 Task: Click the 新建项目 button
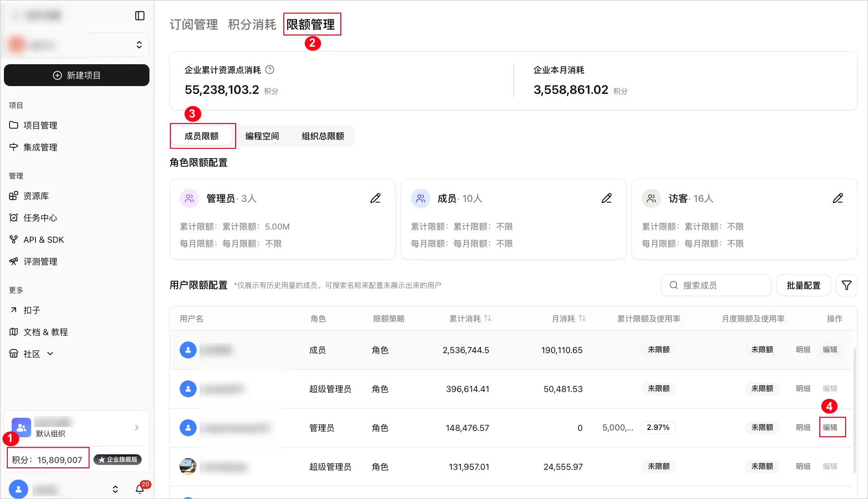pos(76,75)
